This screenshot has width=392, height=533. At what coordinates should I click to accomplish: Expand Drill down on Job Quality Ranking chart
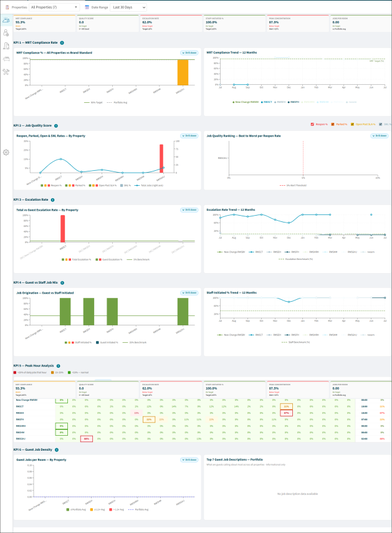tap(379, 136)
